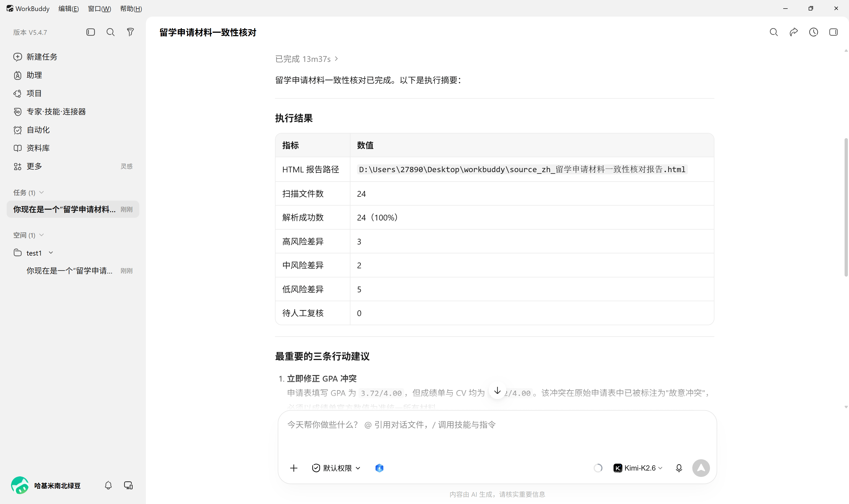The image size is (849, 504).
Task: Click the test1 folder icon
Action: 17,253
